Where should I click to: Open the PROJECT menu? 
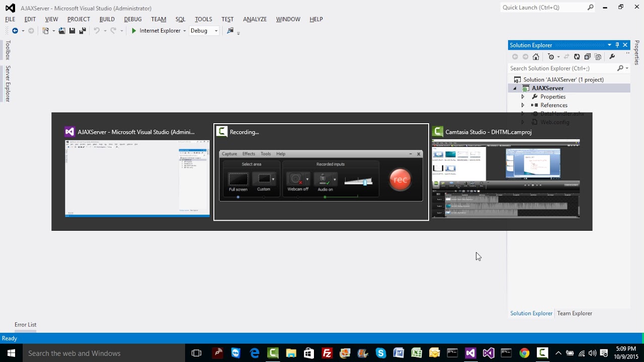[x=78, y=19]
